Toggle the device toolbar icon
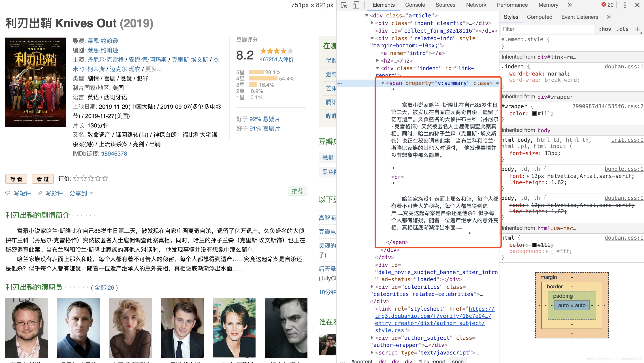Image resolution: width=644 pixels, height=363 pixels. click(356, 5)
